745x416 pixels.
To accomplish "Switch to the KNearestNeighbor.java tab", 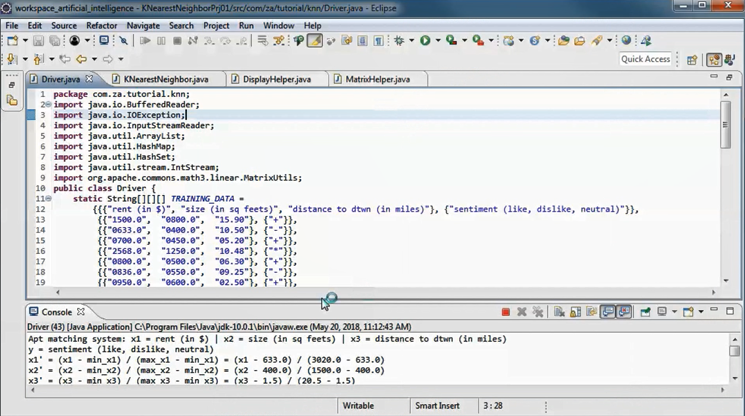I will point(166,79).
